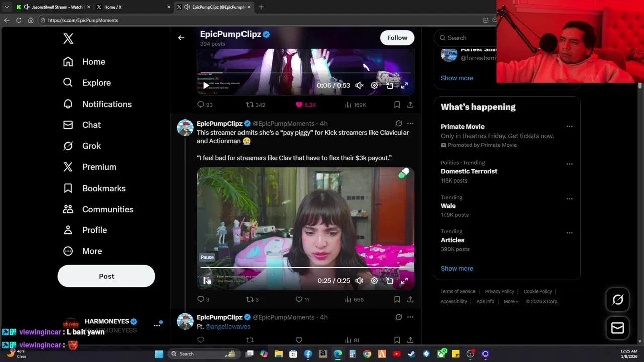Open Notifications in the sidebar

pyautogui.click(x=97, y=104)
